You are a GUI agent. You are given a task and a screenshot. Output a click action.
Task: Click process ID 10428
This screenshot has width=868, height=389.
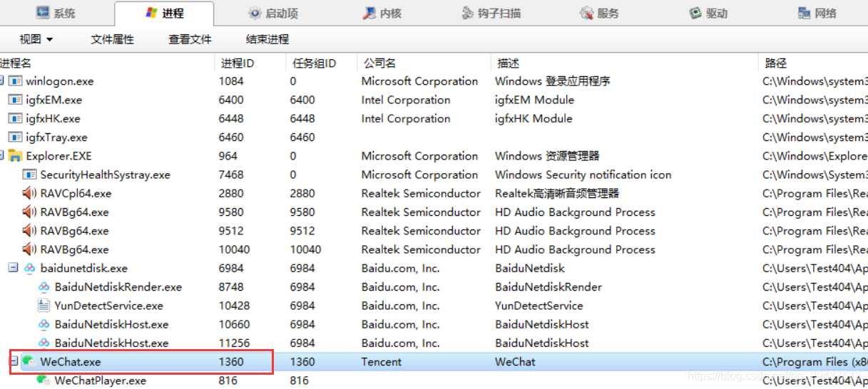coord(235,306)
